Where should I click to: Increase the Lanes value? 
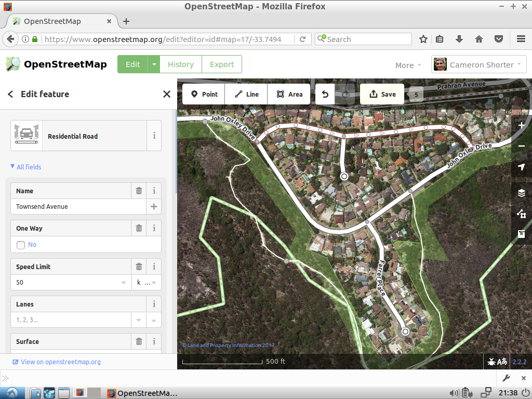pyautogui.click(x=154, y=320)
